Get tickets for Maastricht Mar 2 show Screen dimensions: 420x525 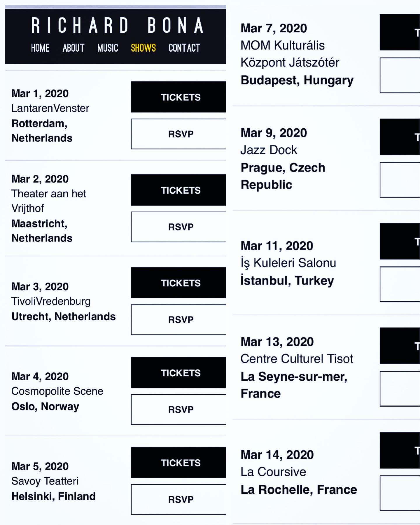(x=178, y=190)
